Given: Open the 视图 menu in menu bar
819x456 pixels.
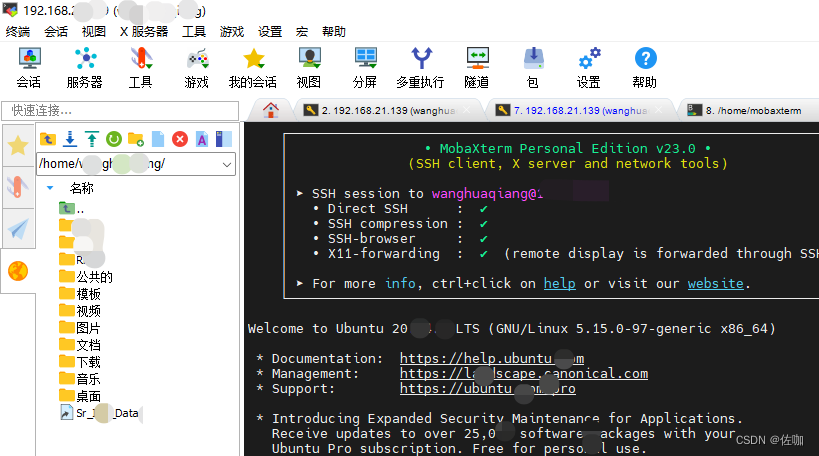Looking at the screenshot, I should click(94, 32).
